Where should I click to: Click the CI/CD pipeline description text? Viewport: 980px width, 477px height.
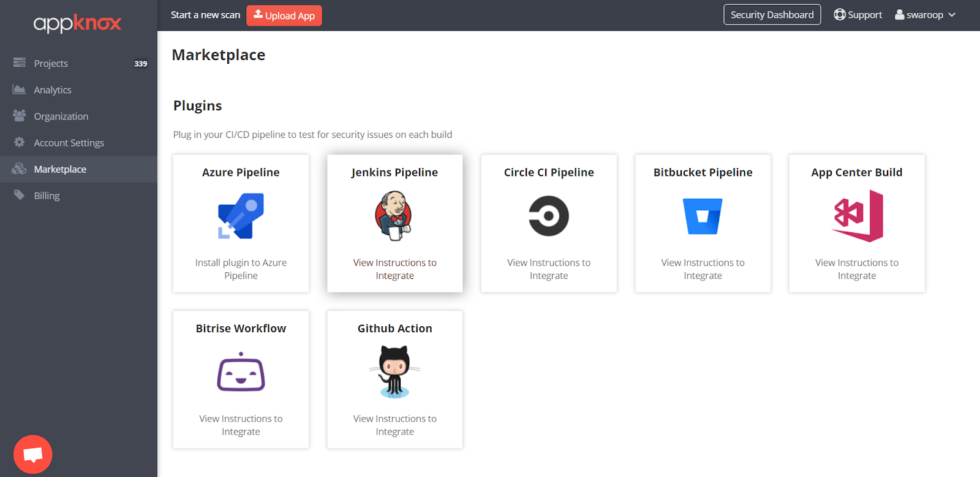312,134
